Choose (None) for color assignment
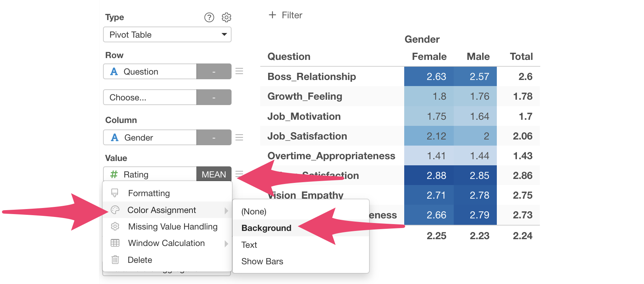This screenshot has height=284, width=644. coord(254,212)
